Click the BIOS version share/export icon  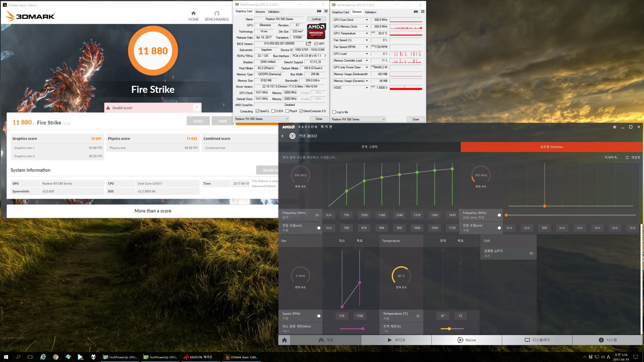pyautogui.click(x=309, y=44)
